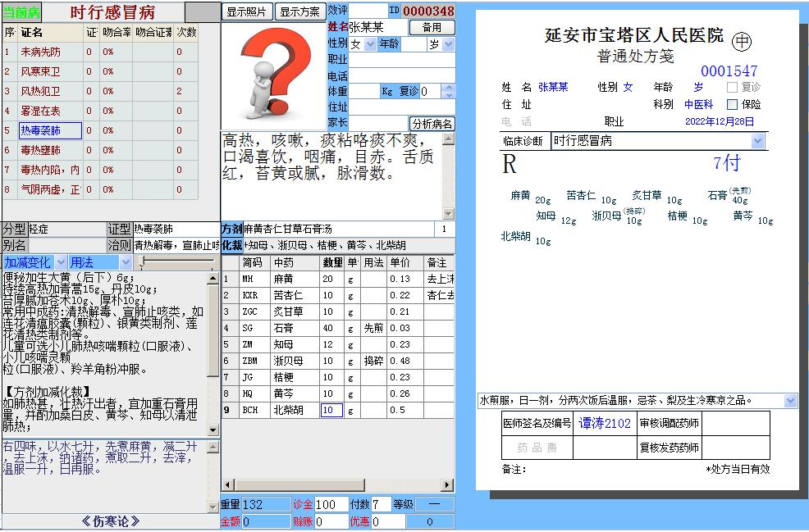Expand the 临床诊断 dropdown on the prescription

pos(759,139)
